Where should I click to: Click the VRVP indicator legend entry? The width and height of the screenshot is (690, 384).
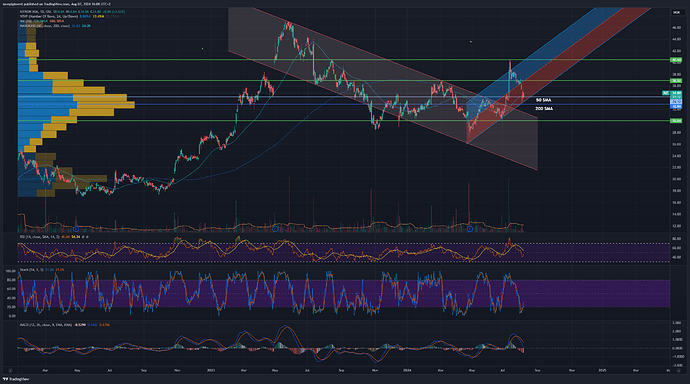[48, 16]
